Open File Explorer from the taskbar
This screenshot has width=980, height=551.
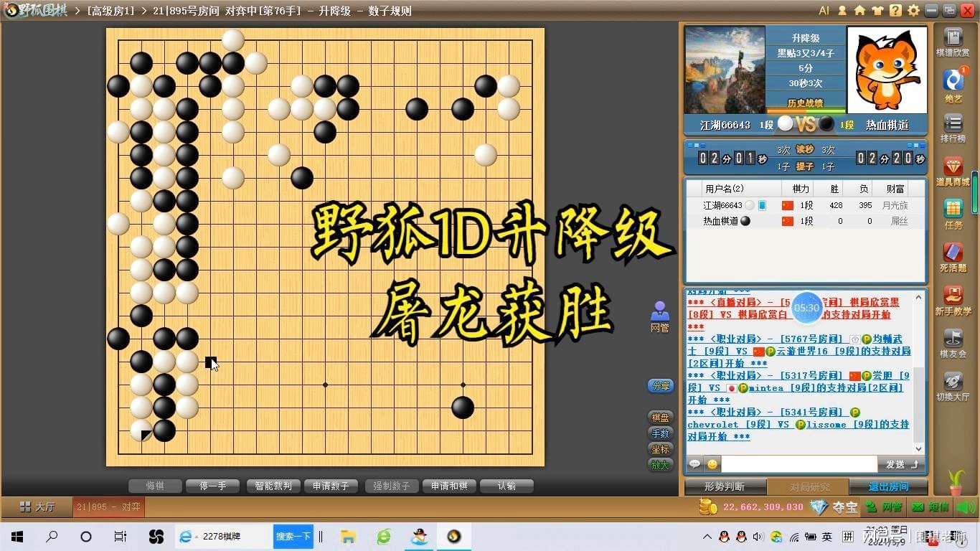[349, 537]
